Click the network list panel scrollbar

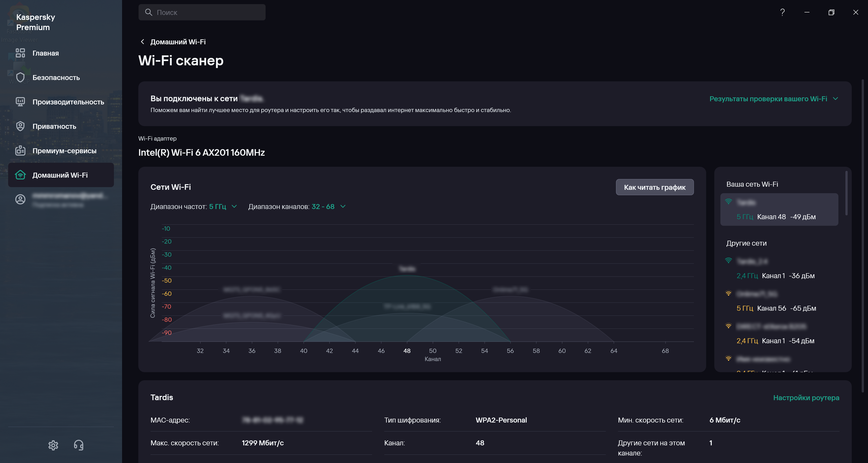point(846,194)
